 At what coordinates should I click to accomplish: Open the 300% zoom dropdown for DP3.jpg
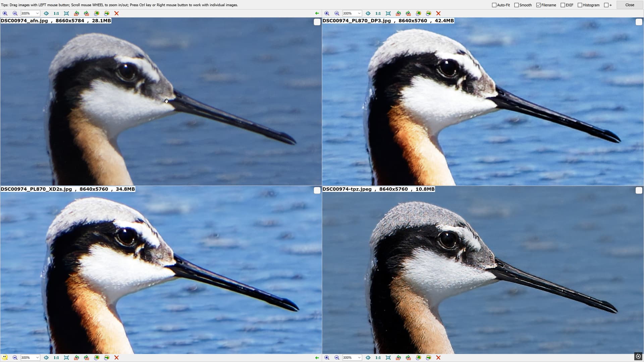click(x=359, y=13)
